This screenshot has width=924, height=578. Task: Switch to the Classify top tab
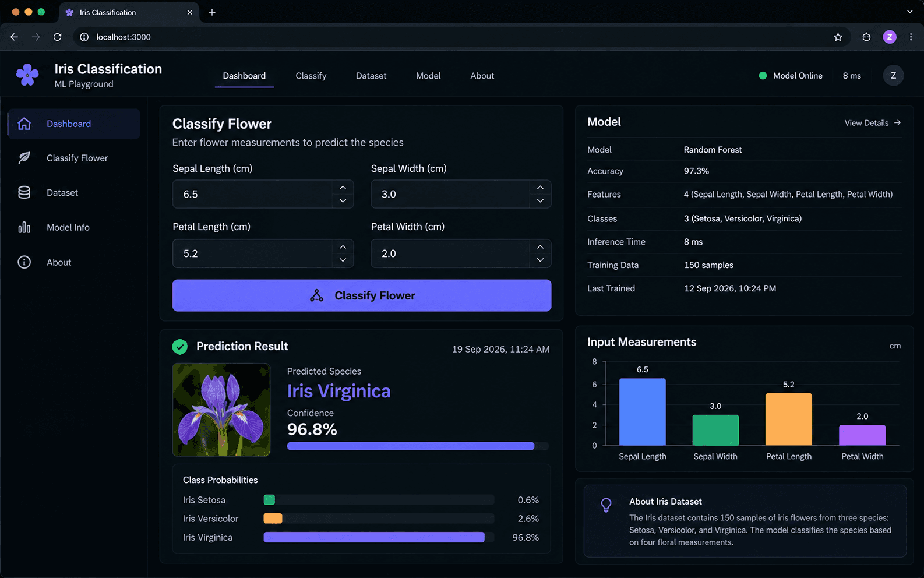pyautogui.click(x=311, y=76)
